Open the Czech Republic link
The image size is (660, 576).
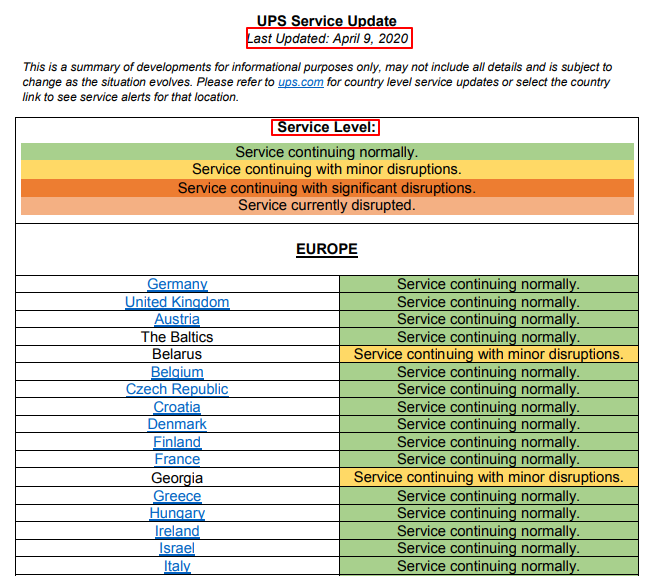(177, 389)
